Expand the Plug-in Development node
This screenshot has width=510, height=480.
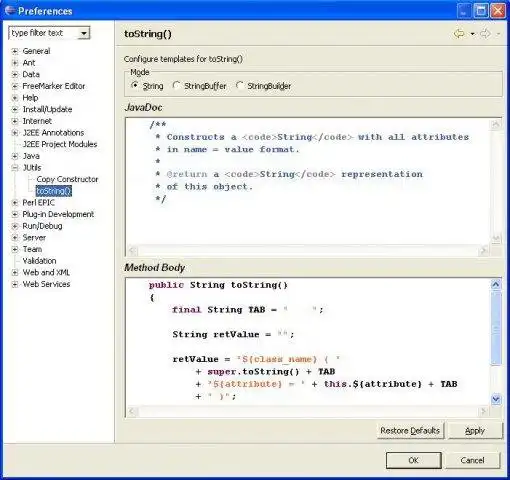[15, 215]
